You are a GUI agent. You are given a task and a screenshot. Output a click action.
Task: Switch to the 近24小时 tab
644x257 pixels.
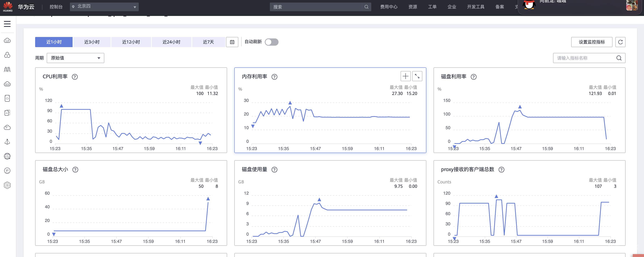(171, 42)
